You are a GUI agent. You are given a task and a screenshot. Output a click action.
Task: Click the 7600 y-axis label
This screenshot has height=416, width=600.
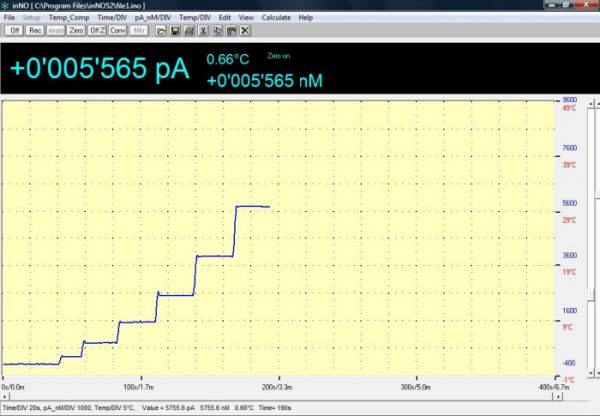pos(569,148)
